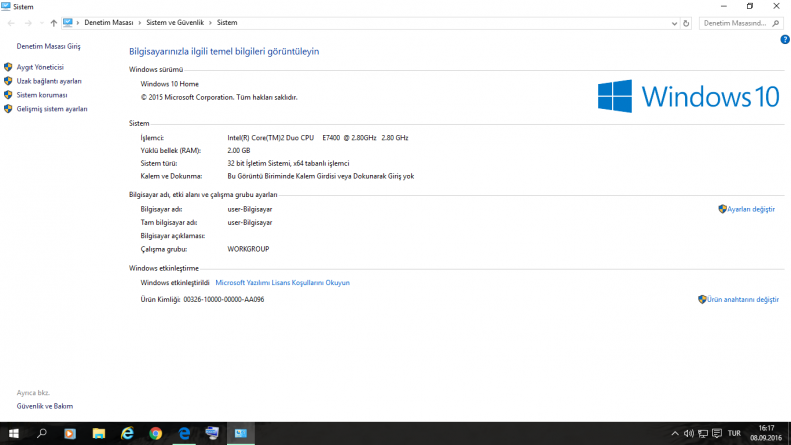791x445 pixels.
Task: Click the help question mark icon
Action: (x=785, y=39)
